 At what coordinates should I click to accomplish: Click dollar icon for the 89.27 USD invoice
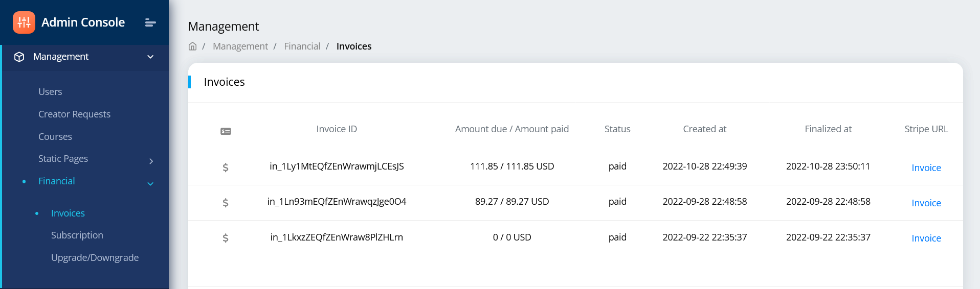[x=226, y=203]
